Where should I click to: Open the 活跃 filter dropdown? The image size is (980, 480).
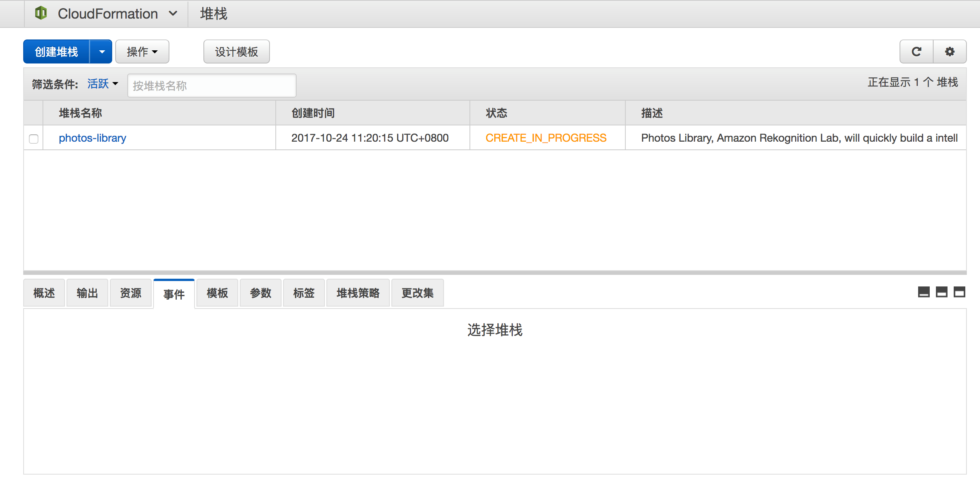coord(102,84)
